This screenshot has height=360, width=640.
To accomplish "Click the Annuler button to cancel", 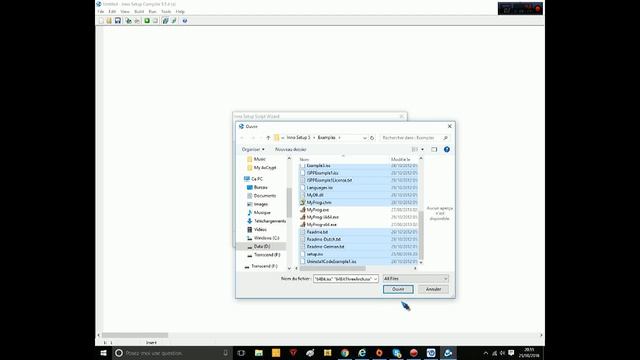I will coord(433,289).
